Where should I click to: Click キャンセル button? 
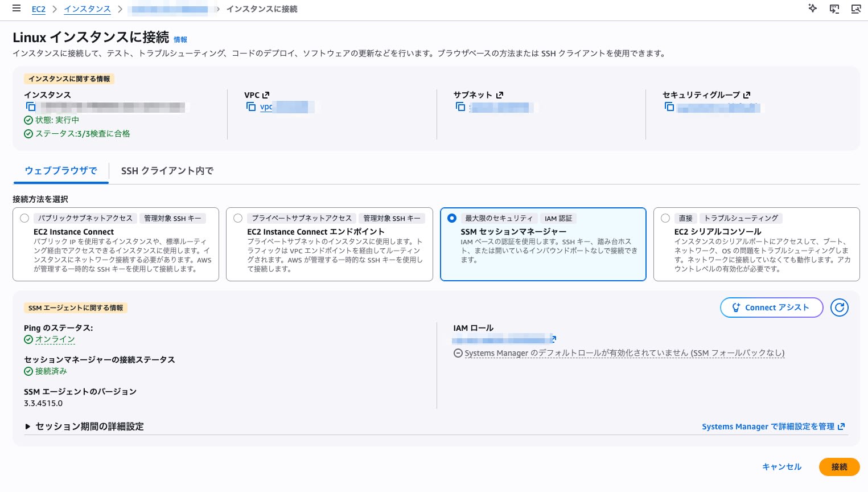(x=781, y=467)
